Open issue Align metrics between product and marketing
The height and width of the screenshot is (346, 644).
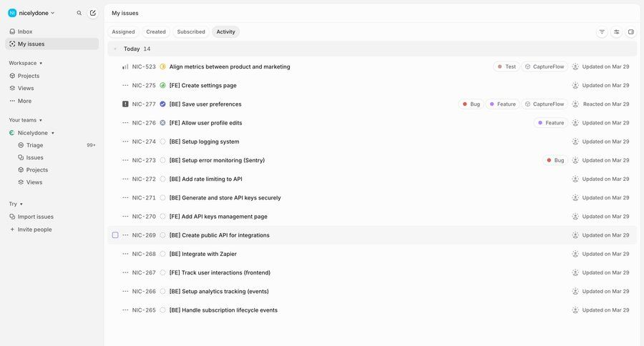click(x=230, y=66)
